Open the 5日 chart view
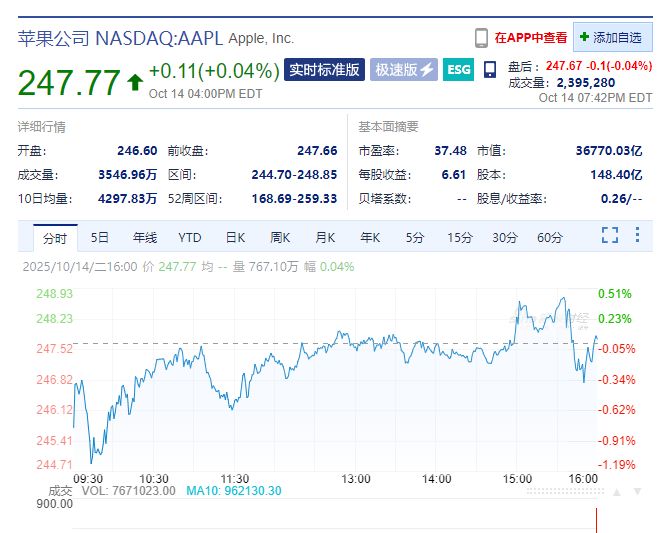Viewport: 658px width, 533px height. click(x=100, y=238)
